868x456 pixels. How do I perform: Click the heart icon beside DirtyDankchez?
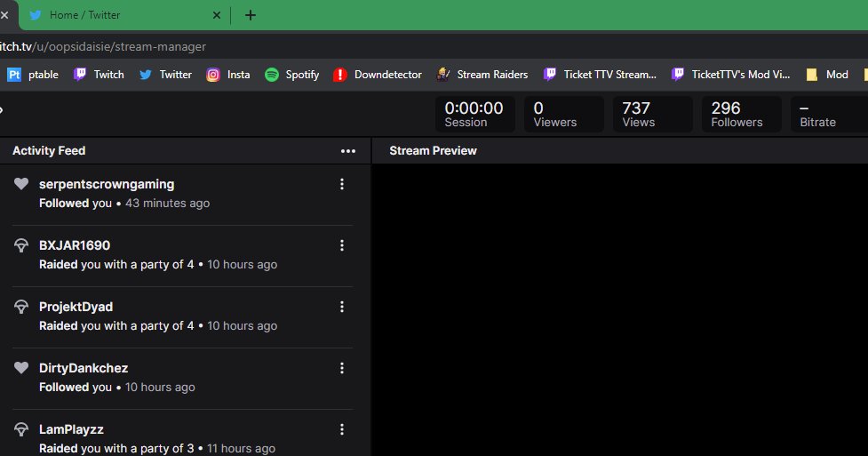pyautogui.click(x=21, y=368)
